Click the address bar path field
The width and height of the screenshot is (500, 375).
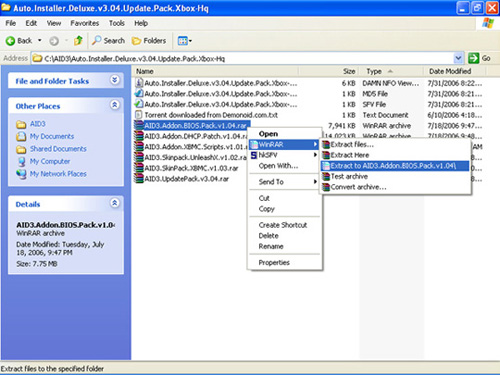(243, 59)
